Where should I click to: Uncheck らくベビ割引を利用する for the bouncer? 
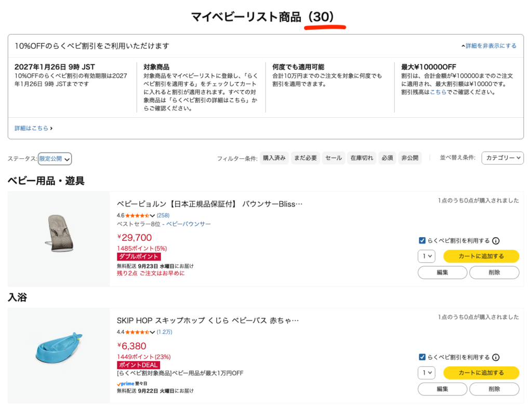click(x=422, y=241)
